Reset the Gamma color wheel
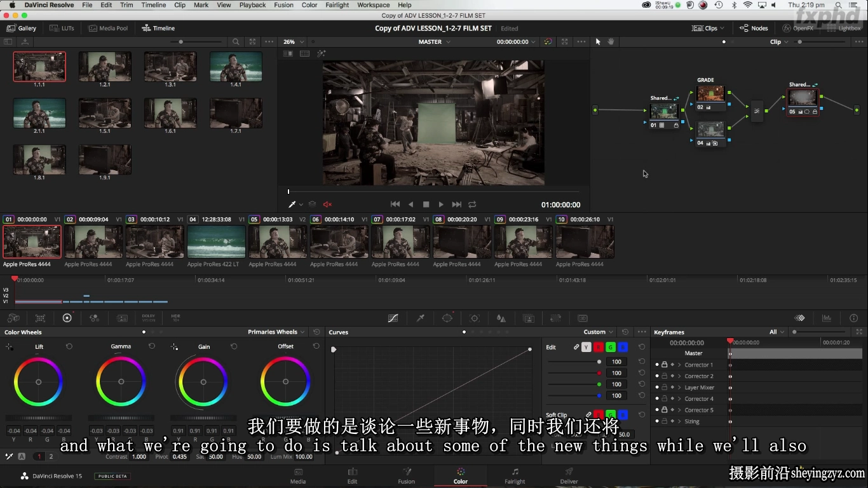 (x=152, y=346)
